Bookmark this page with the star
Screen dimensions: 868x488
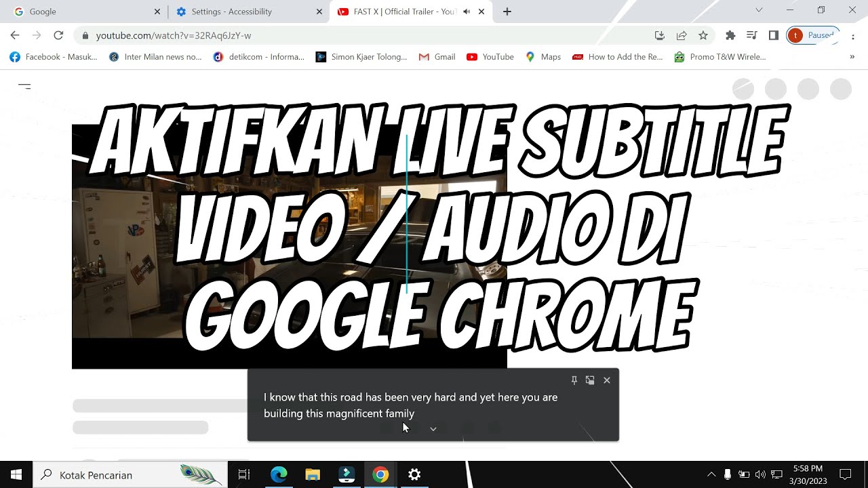point(703,35)
